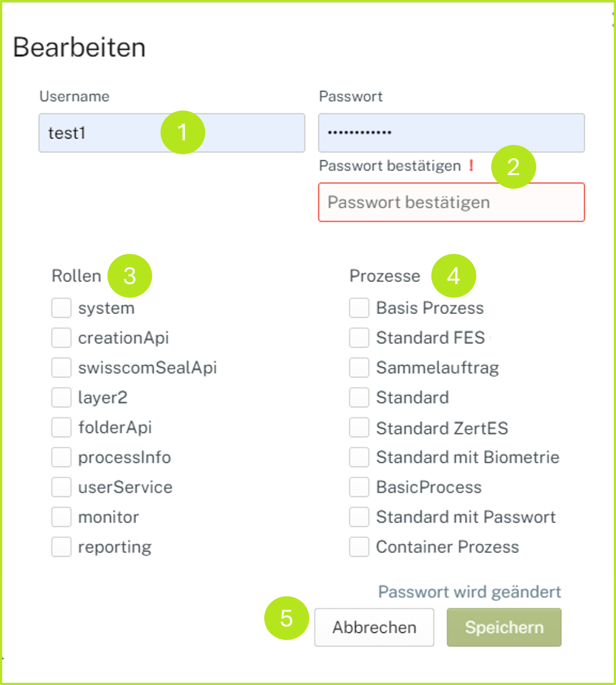Click the Username input field
This screenshot has width=616, height=685.
pos(102,133)
